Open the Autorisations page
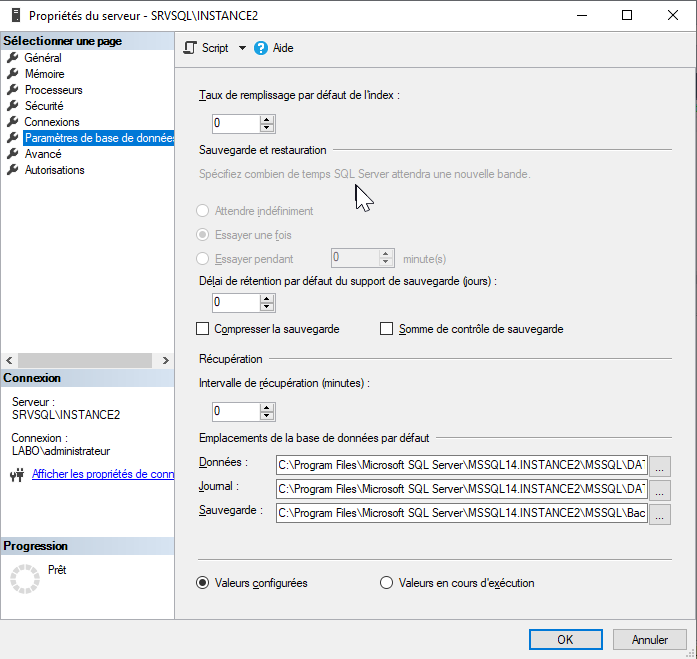The width and height of the screenshot is (697, 659). [x=54, y=170]
